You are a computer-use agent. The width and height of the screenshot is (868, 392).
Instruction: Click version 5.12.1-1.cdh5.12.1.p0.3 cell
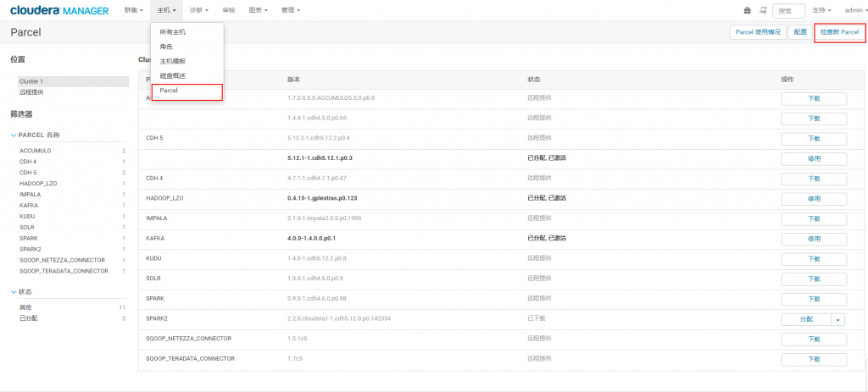(320, 158)
